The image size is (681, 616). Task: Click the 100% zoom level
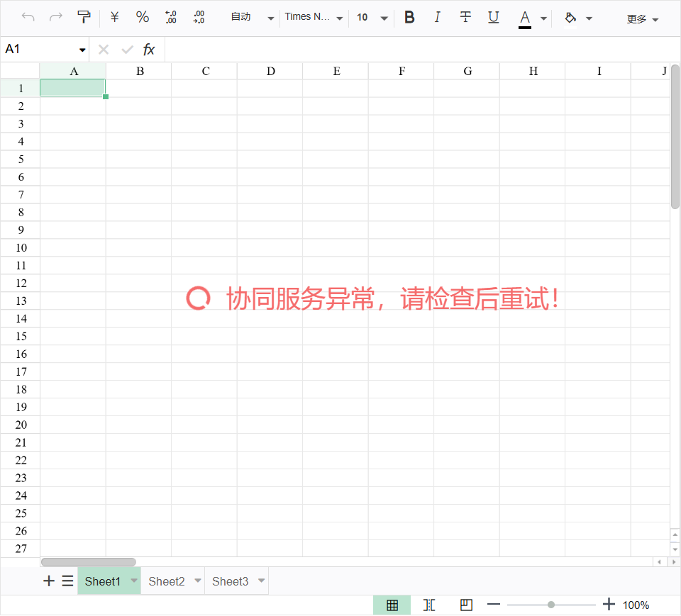[x=636, y=605]
